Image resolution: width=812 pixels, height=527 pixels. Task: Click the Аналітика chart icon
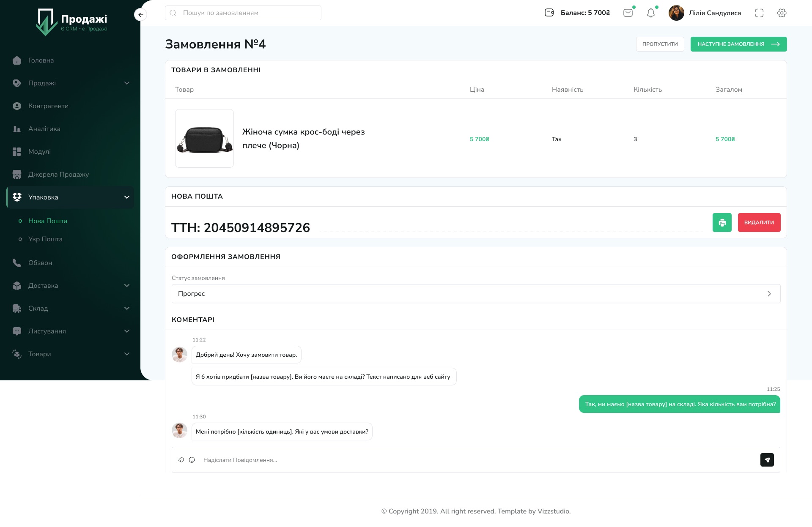17,129
